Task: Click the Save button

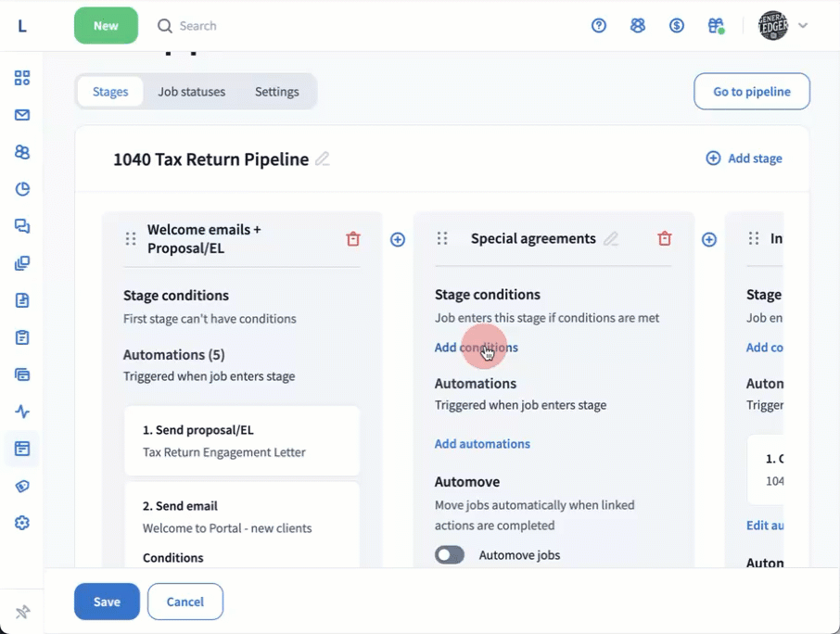Action: point(107,602)
